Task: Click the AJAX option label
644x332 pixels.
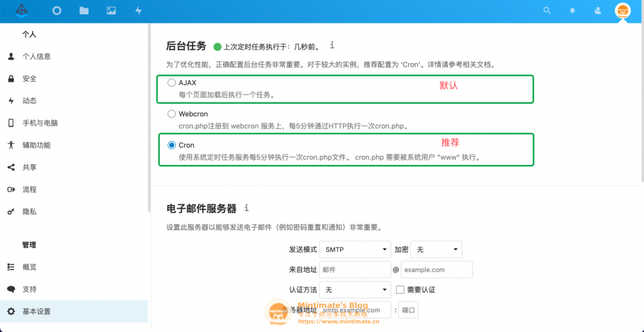Action: pyautogui.click(x=187, y=83)
